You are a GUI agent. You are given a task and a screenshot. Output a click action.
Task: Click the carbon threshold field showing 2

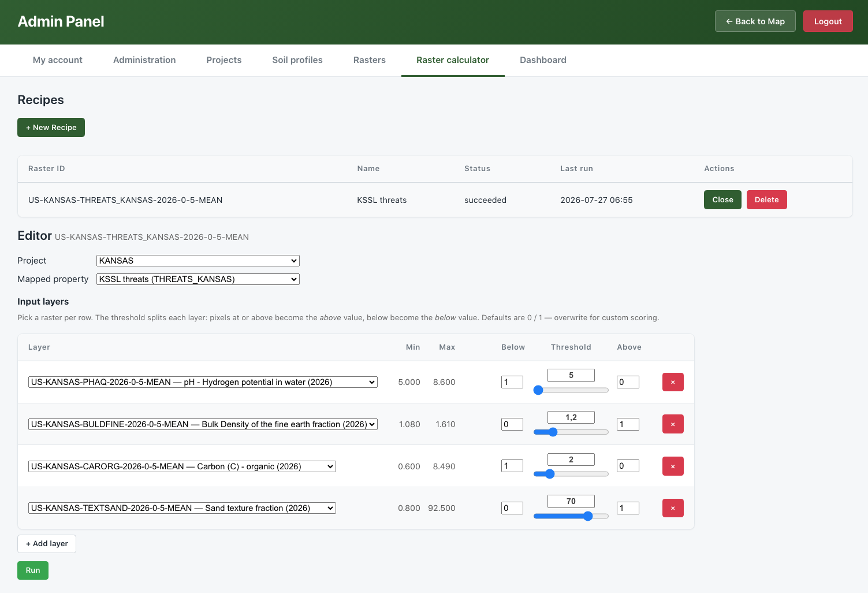[x=571, y=459]
